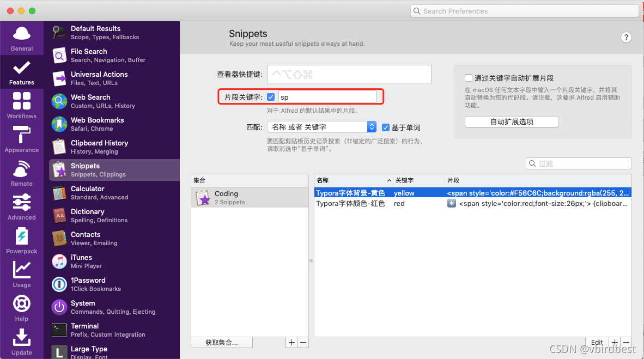The image size is (644, 359).
Task: Open the Workflows tab
Action: (x=21, y=106)
